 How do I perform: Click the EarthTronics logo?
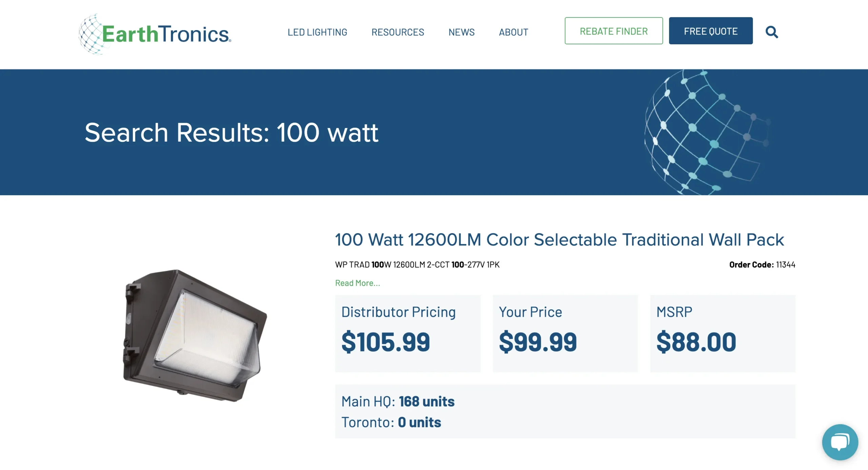[155, 34]
